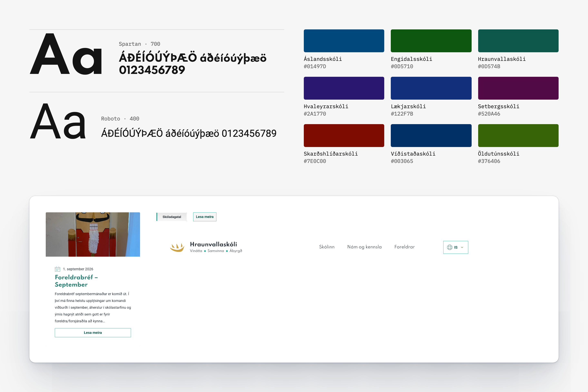Image resolution: width=588 pixels, height=392 pixels.
Task: Click the #0D5710 hex code text
Action: (x=402, y=67)
